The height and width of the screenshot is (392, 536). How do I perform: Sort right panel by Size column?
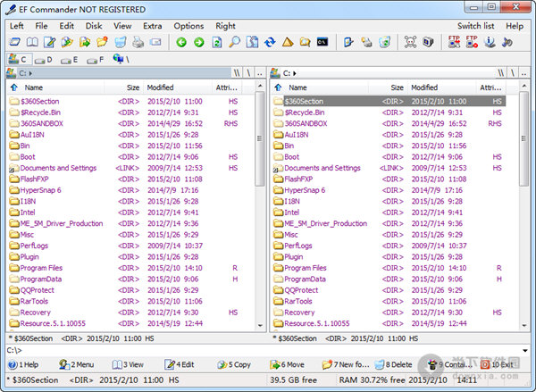389,88
